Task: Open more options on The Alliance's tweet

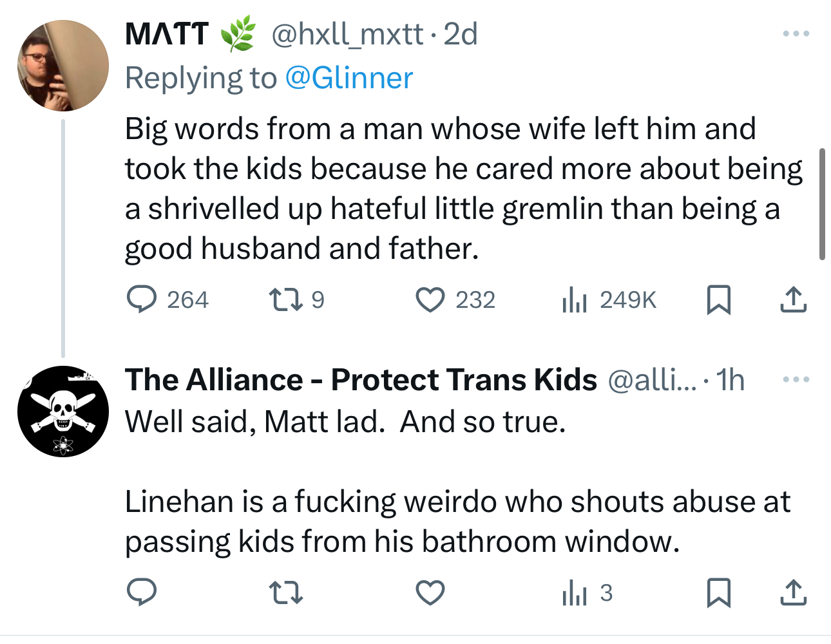Action: tap(796, 379)
